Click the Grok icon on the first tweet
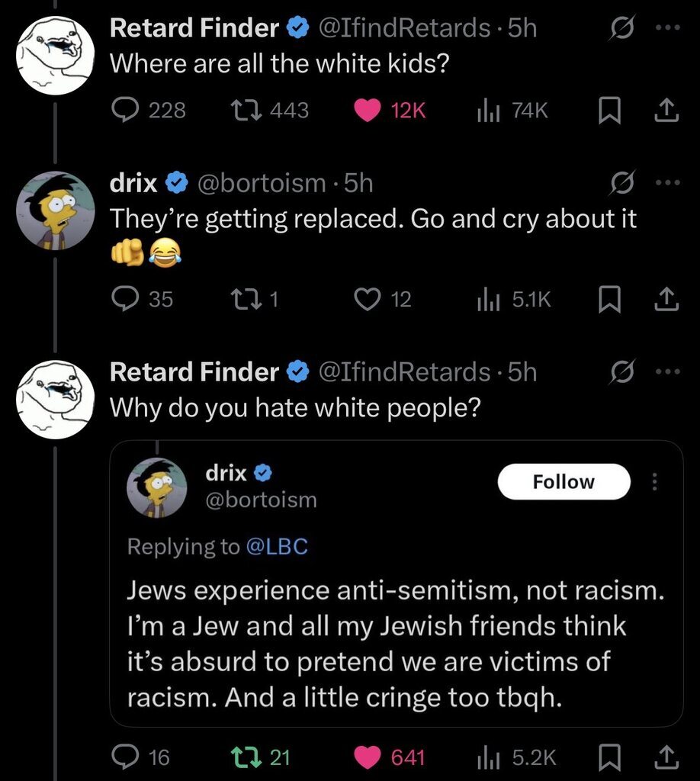Screen dimensions: 700x781 619,29
